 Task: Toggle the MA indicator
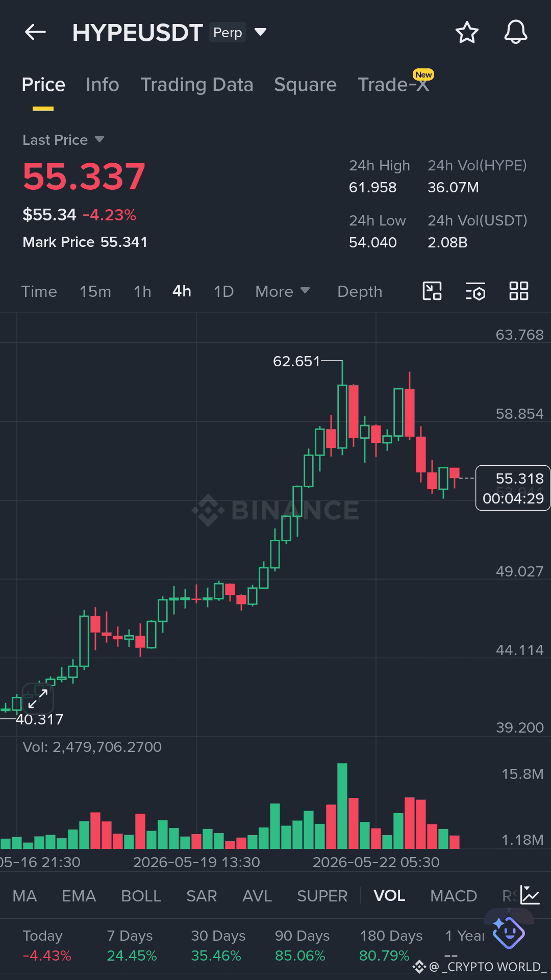24,896
